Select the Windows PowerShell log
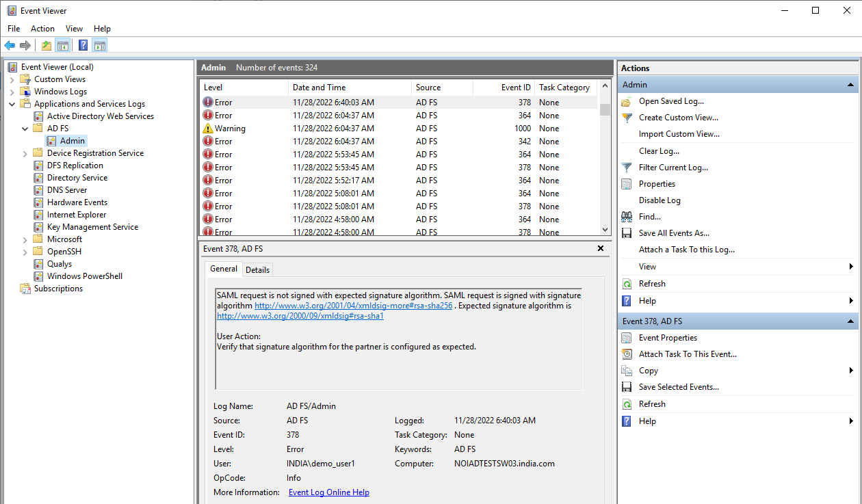 pos(85,276)
